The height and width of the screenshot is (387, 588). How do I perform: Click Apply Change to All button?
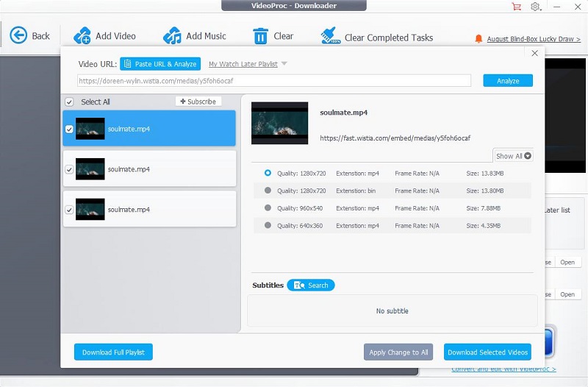[398, 352]
